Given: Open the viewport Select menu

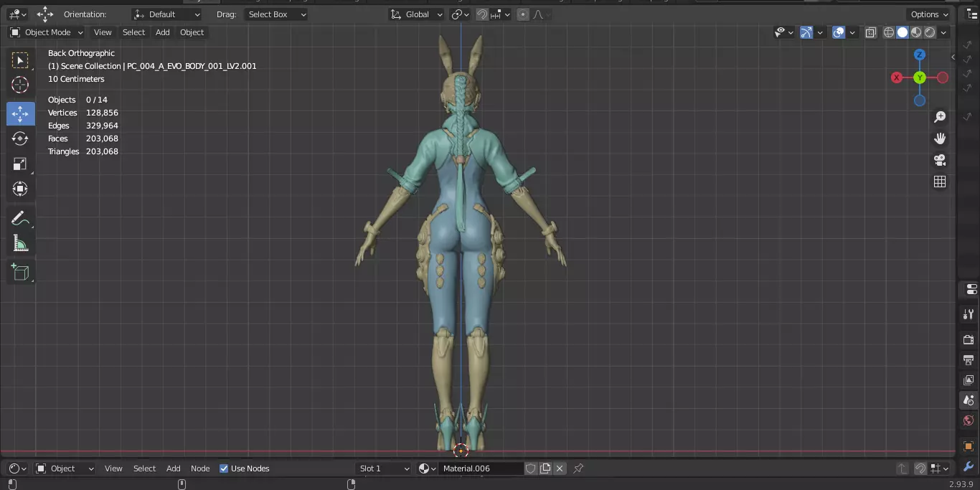Looking at the screenshot, I should [133, 32].
